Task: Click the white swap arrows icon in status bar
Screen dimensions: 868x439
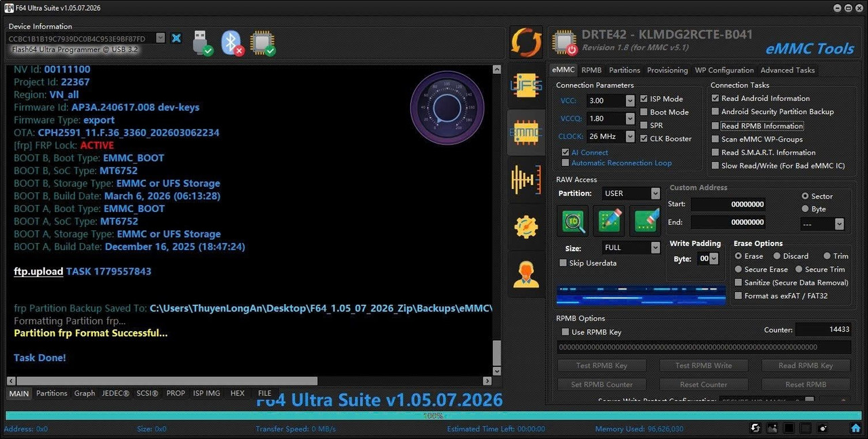Action: pyautogui.click(x=755, y=428)
